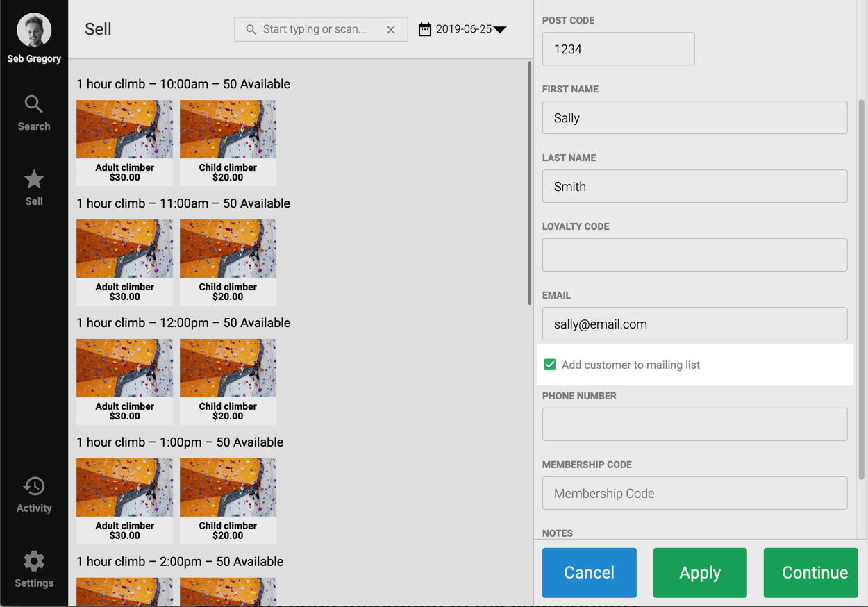Click the LOYALTY CODE label

pyautogui.click(x=576, y=226)
